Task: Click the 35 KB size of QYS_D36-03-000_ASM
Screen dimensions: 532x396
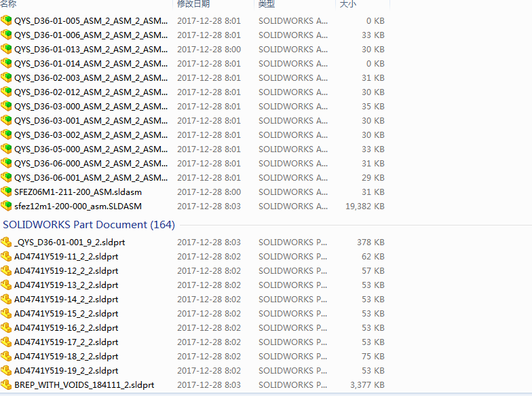Action: pyautogui.click(x=373, y=106)
